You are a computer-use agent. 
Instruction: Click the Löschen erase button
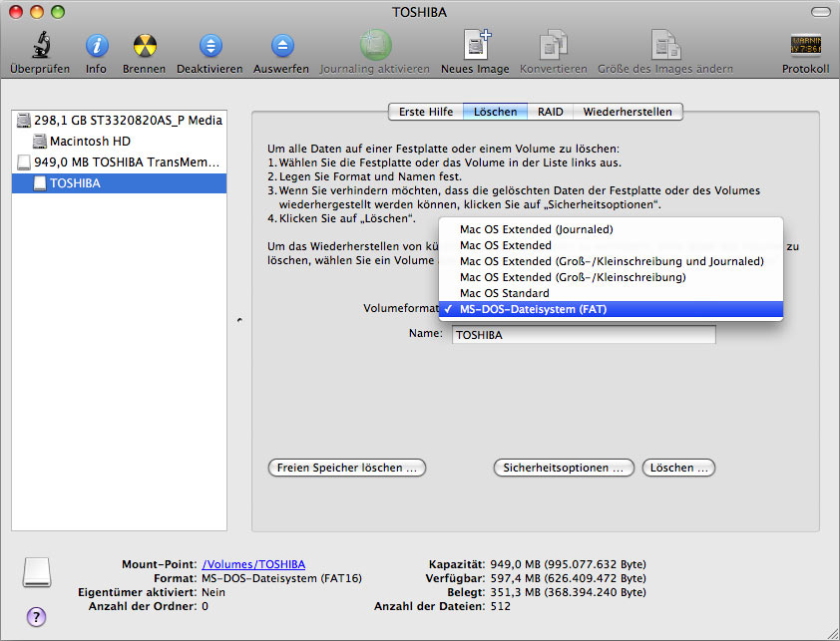pyautogui.click(x=678, y=468)
